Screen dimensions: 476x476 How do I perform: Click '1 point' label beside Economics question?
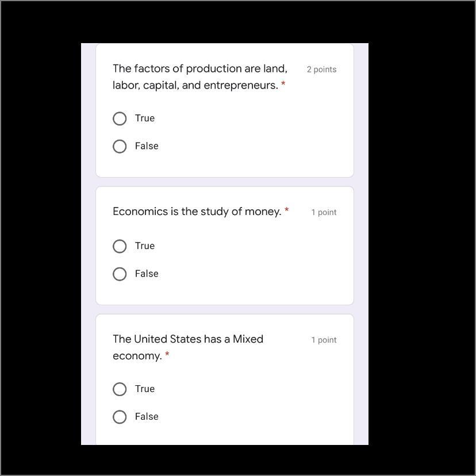[x=324, y=212]
